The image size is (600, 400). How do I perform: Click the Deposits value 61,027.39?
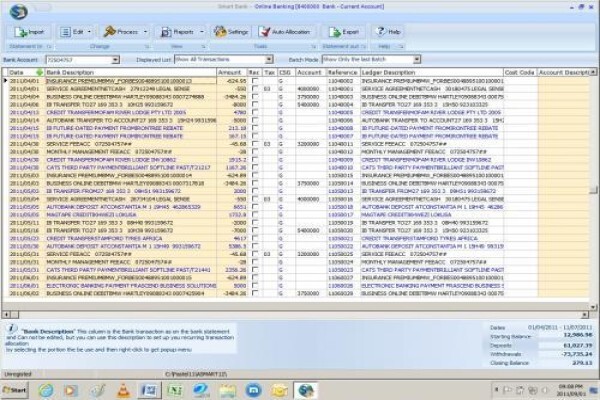578,345
